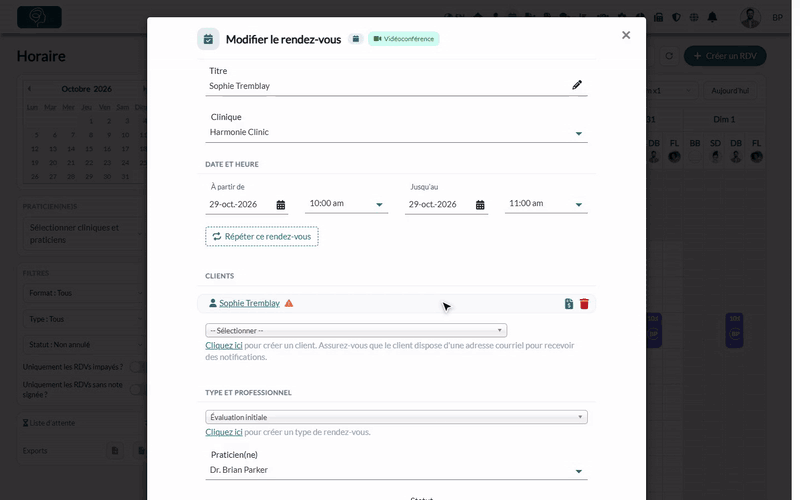The height and width of the screenshot is (500, 800).
Task: Delete Sophie Tremblay with the red trash icon
Action: 584,304
